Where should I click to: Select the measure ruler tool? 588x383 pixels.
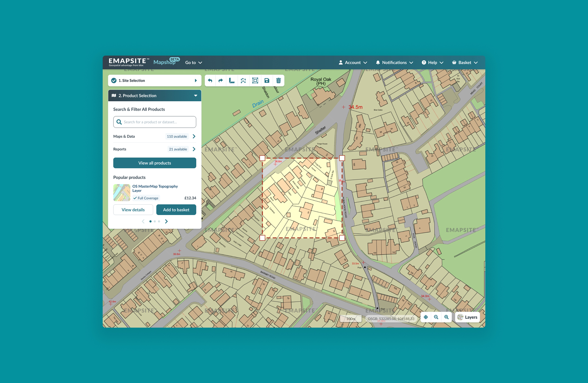[232, 81]
